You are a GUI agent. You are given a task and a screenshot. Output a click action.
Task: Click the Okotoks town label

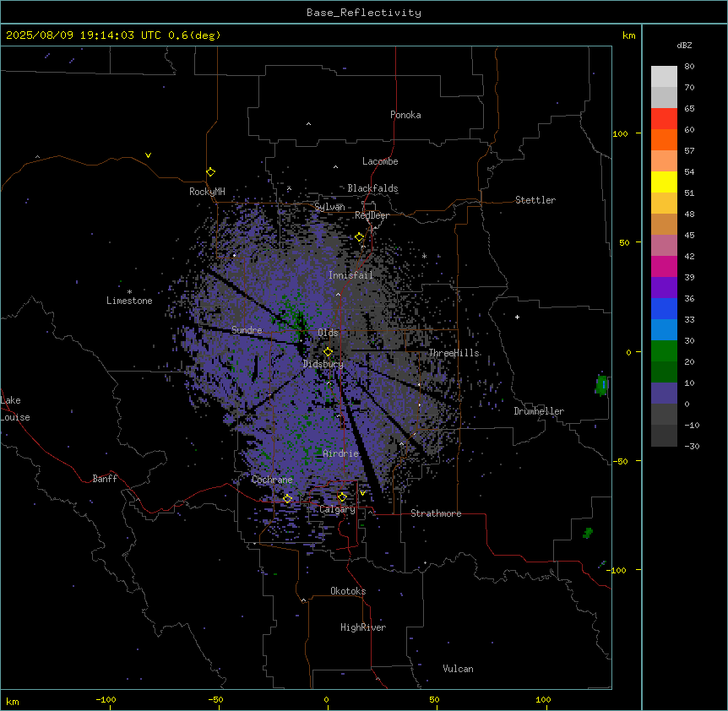[x=348, y=591]
